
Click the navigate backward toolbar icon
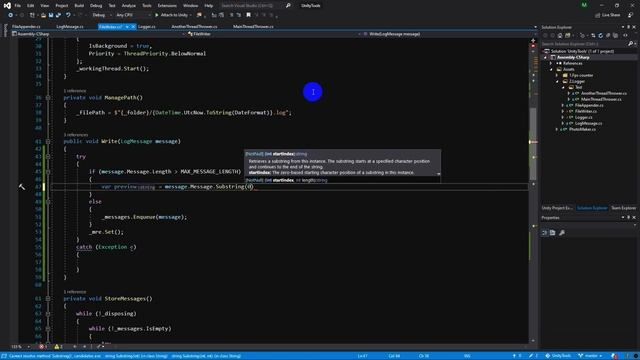click(x=11, y=15)
